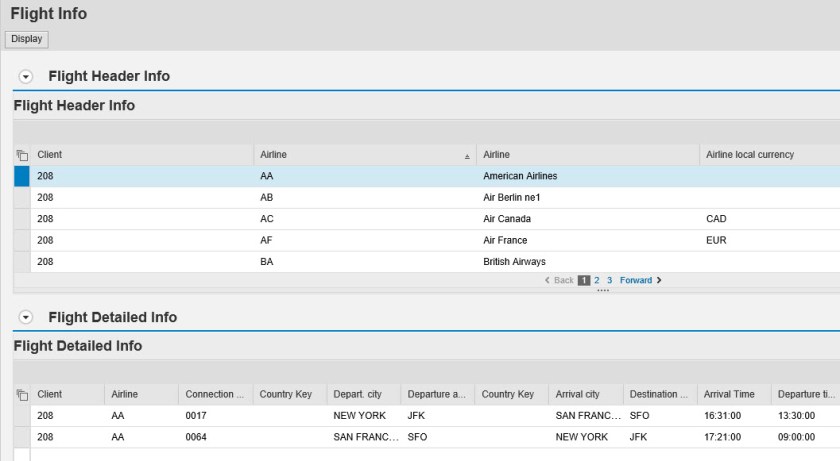Click the AC airline code cell
This screenshot has width=840, height=461.
coord(365,219)
